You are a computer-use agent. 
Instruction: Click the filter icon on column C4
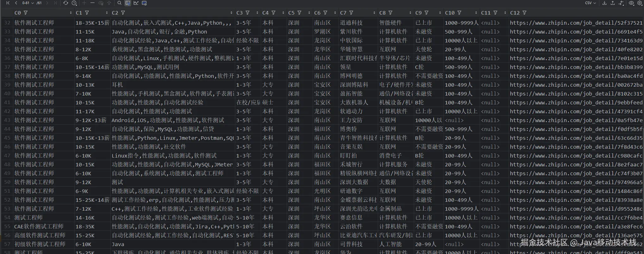[273, 13]
